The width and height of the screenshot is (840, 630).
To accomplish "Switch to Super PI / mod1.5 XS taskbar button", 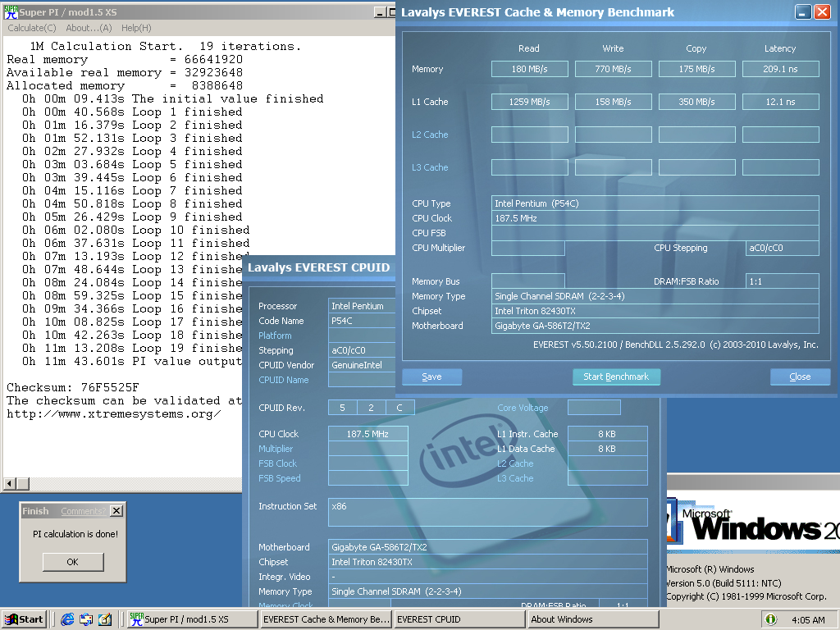I will point(192,619).
